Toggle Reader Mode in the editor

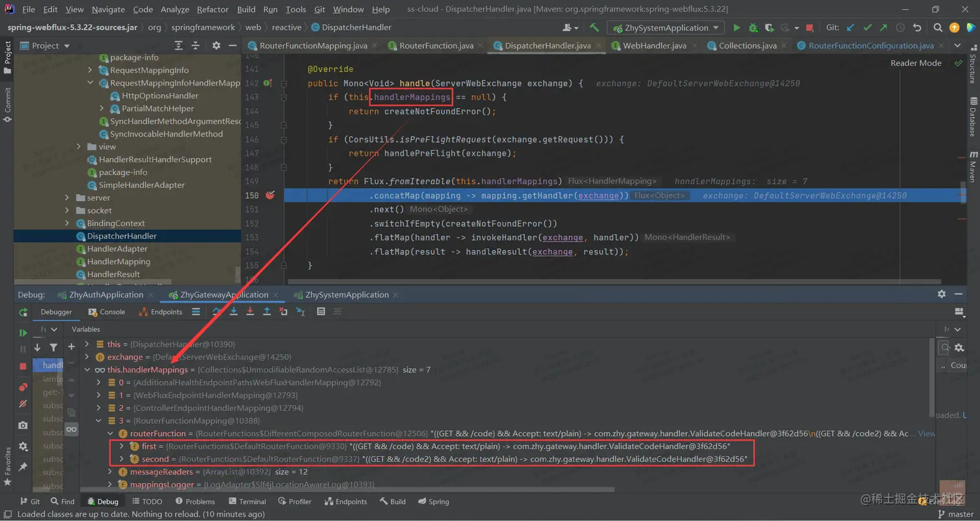tap(915, 63)
